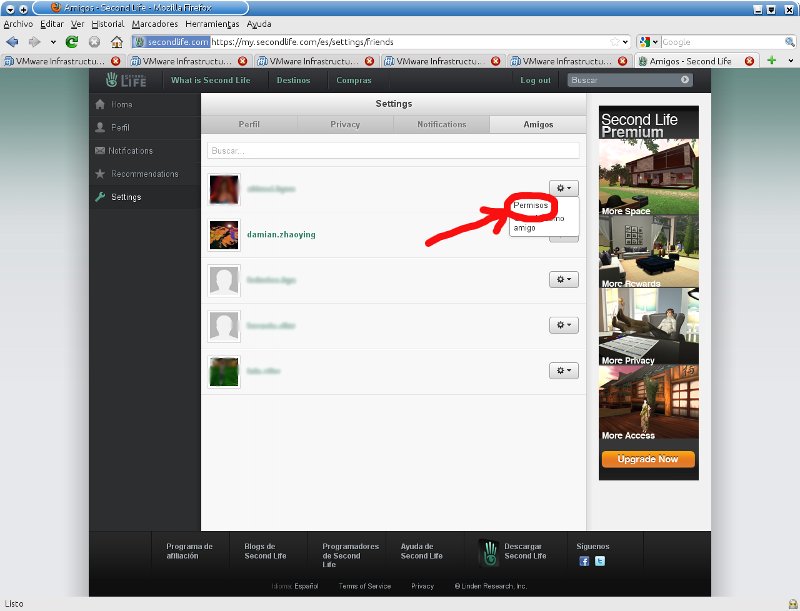Go back with the browser back arrow
The image size is (800, 611).
click(13, 42)
